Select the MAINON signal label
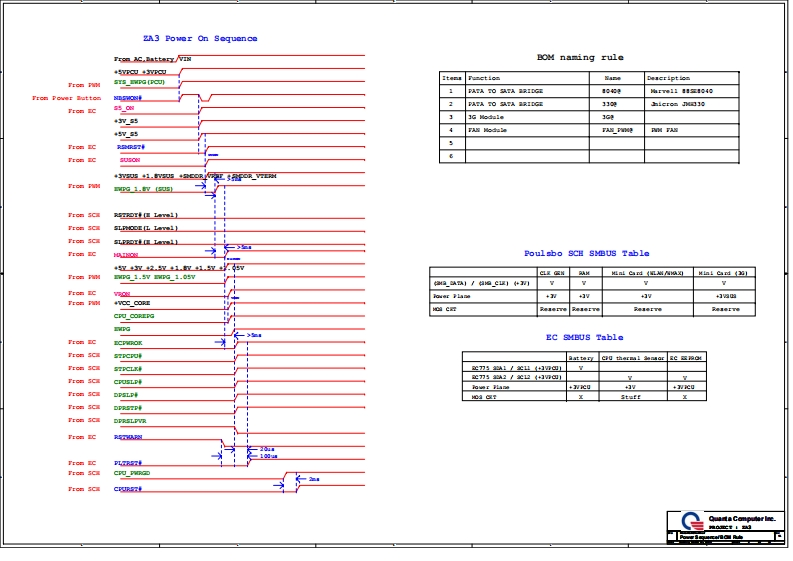Image resolution: width=793 pixels, height=561 pixels. click(128, 255)
